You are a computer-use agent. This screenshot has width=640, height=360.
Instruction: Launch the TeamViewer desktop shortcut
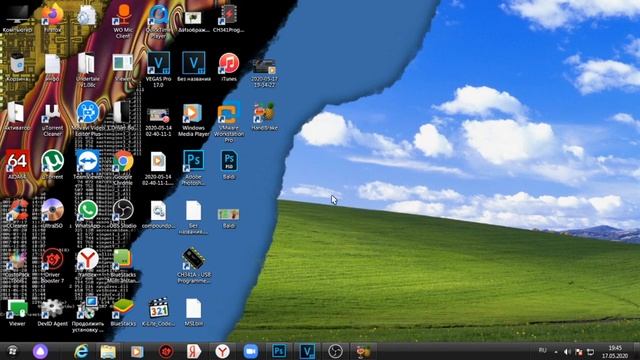pos(87,165)
